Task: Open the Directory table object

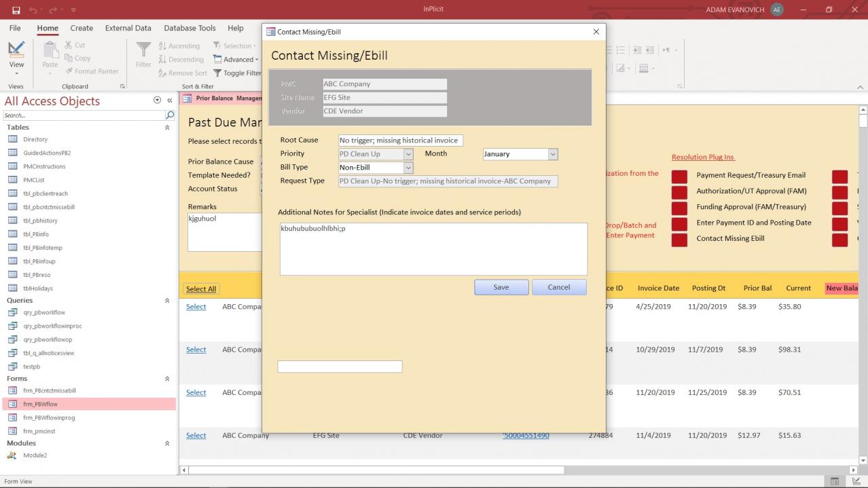Action: [35, 140]
